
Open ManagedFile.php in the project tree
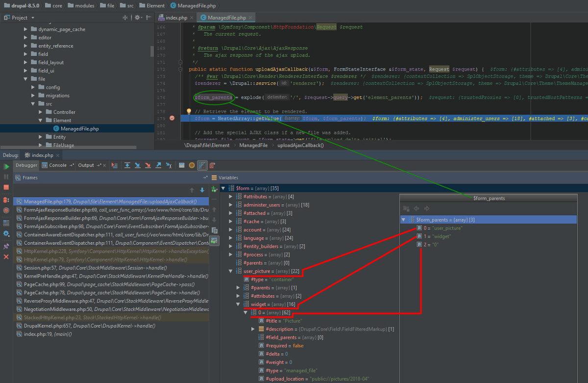tap(79, 128)
